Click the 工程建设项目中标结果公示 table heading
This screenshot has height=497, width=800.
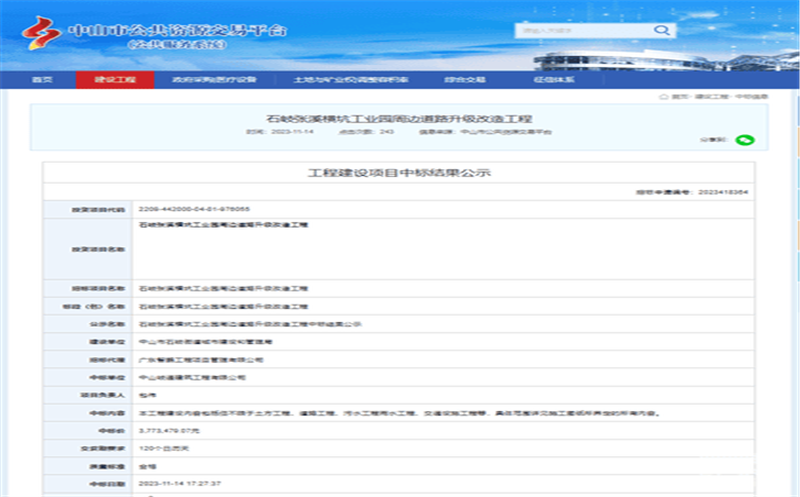point(399,173)
